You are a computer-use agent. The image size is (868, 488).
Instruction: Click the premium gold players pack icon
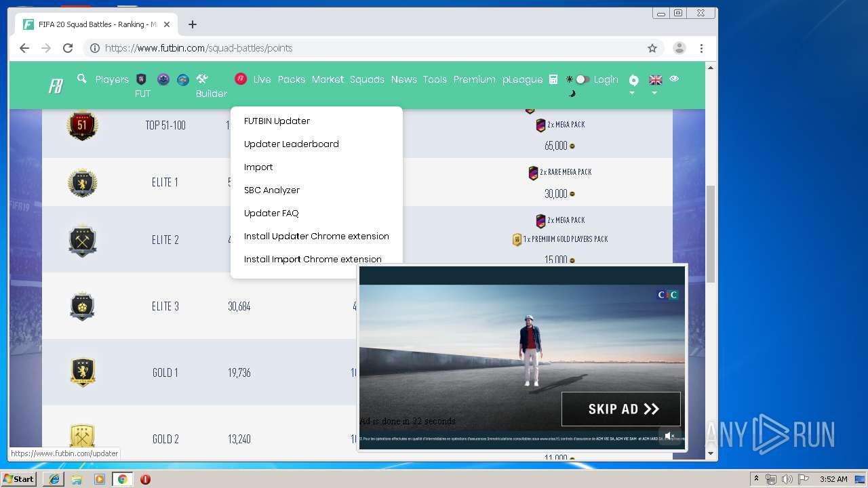pyautogui.click(x=517, y=239)
